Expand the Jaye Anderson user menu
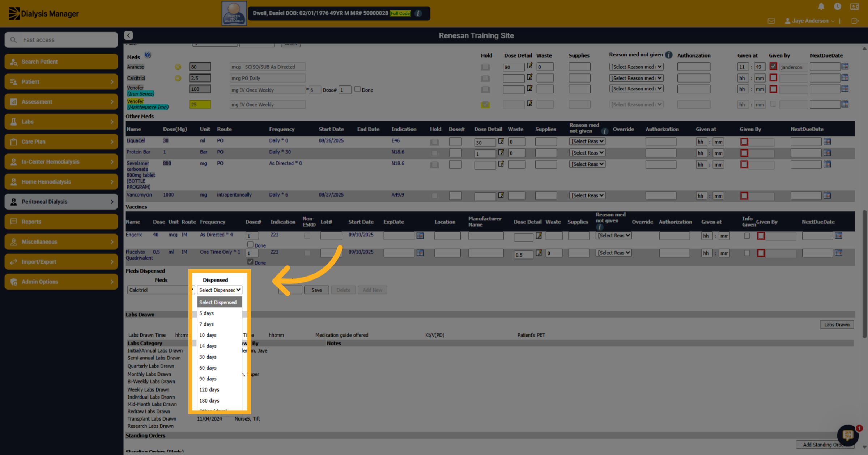The image size is (868, 455). 810,21
